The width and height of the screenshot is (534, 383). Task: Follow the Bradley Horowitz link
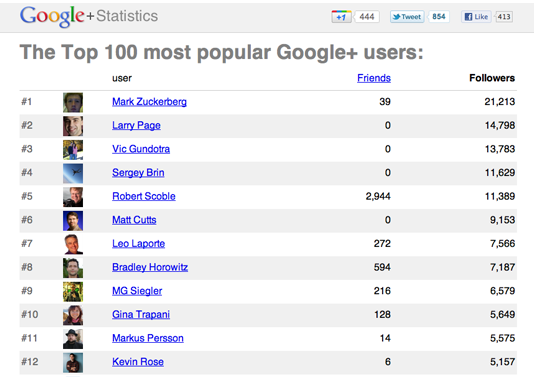coord(150,267)
